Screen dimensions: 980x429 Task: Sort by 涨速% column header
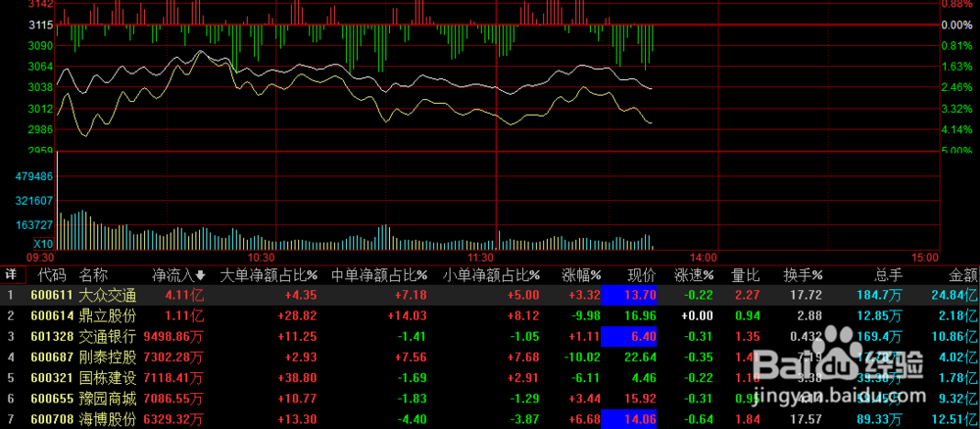[x=694, y=274]
